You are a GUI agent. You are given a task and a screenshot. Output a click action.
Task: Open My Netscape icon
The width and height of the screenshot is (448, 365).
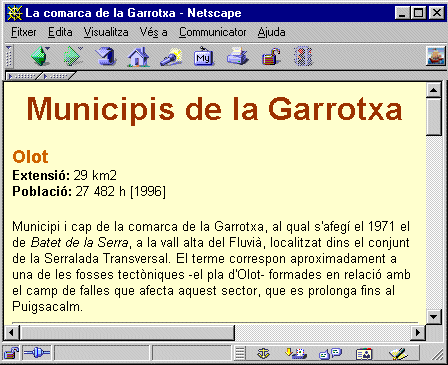(204, 57)
